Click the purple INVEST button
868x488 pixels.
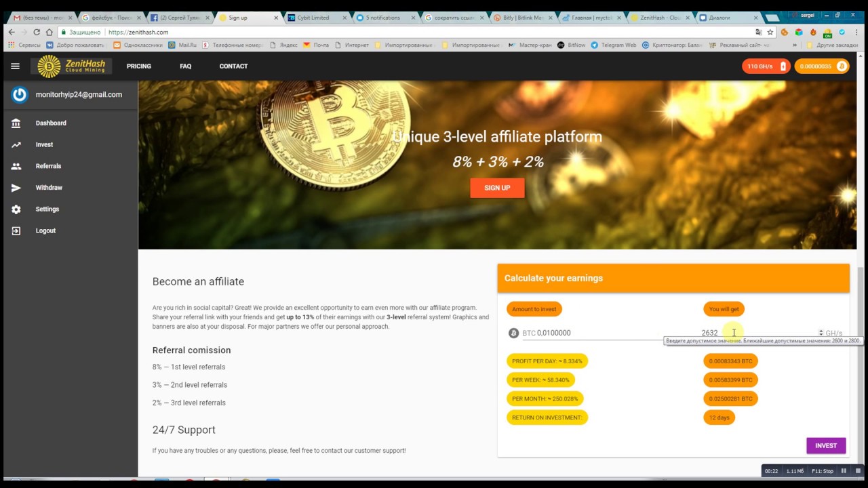coord(826,445)
